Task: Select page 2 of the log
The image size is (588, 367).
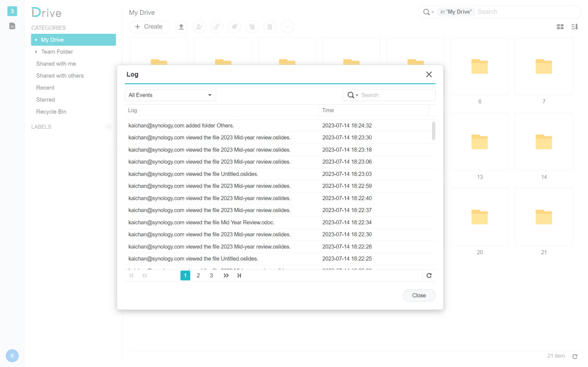Action: [x=198, y=275]
